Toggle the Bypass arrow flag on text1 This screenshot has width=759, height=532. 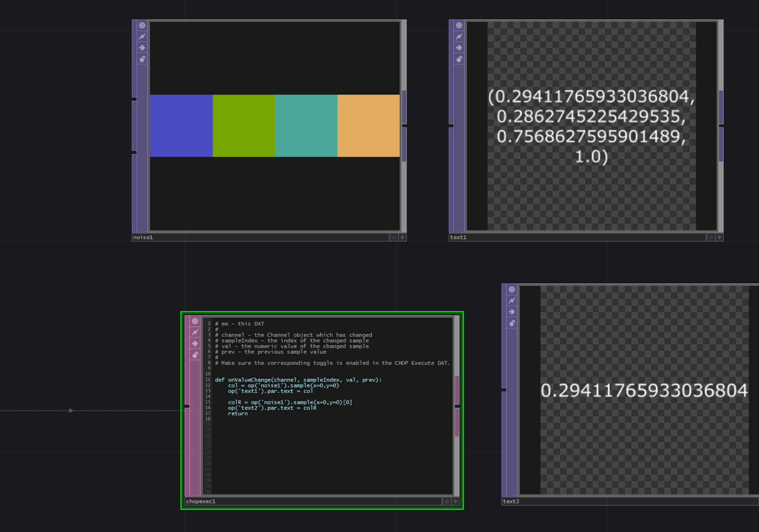tap(459, 48)
